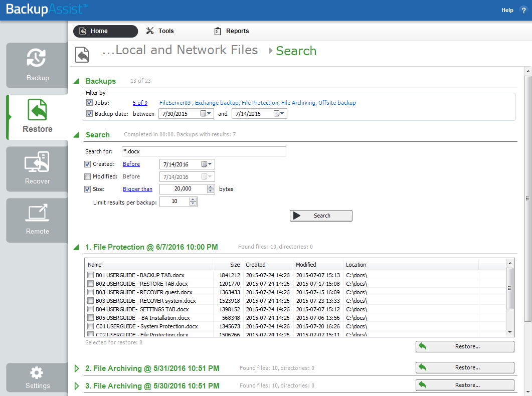The width and height of the screenshot is (532, 396).
Task: Click the Search button
Action: pyautogui.click(x=321, y=216)
